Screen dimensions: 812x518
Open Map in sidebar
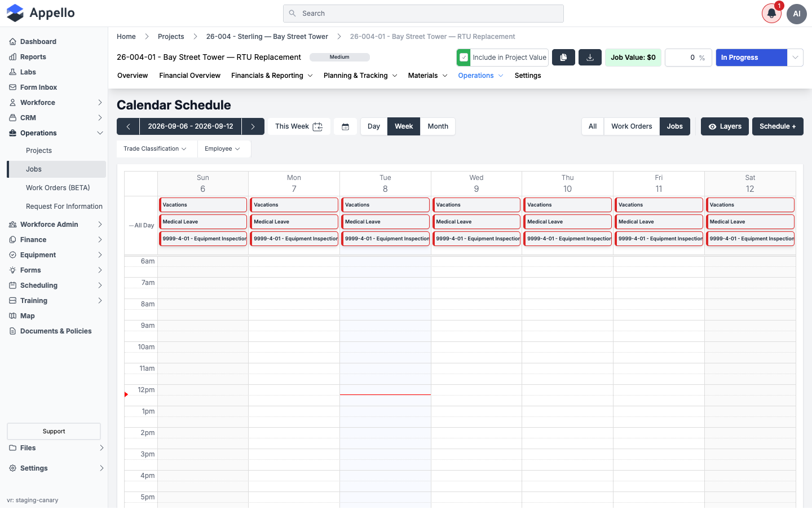coord(28,316)
